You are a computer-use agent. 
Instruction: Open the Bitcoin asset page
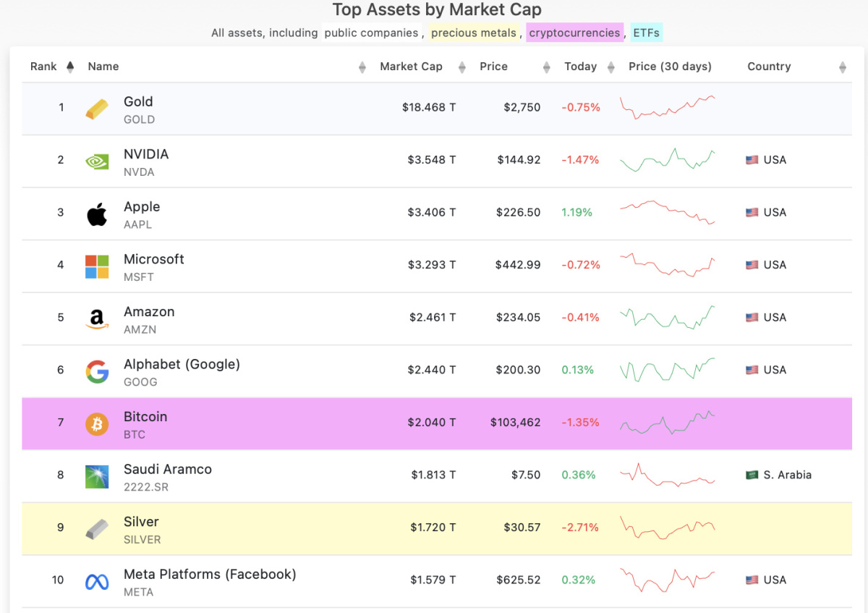[x=145, y=417]
